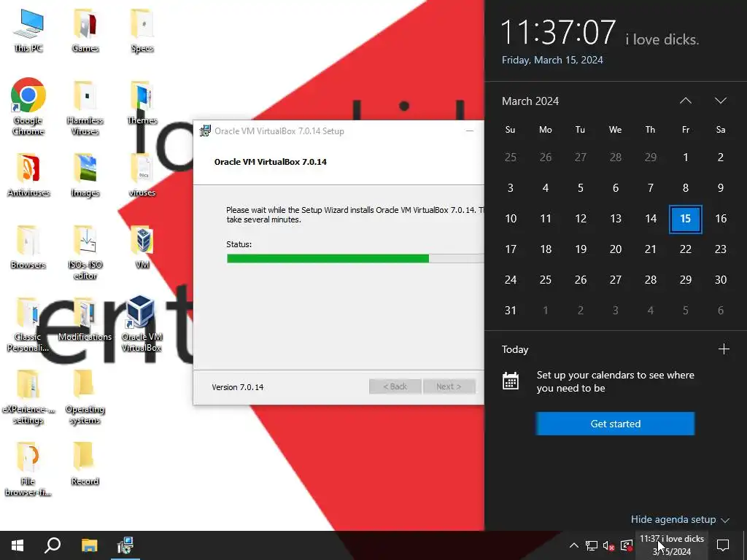This screenshot has height=560, width=747.
Task: Click the network status tray icon
Action: [592, 545]
